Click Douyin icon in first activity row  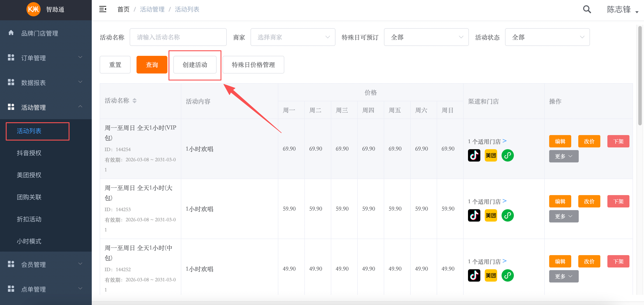coord(474,155)
